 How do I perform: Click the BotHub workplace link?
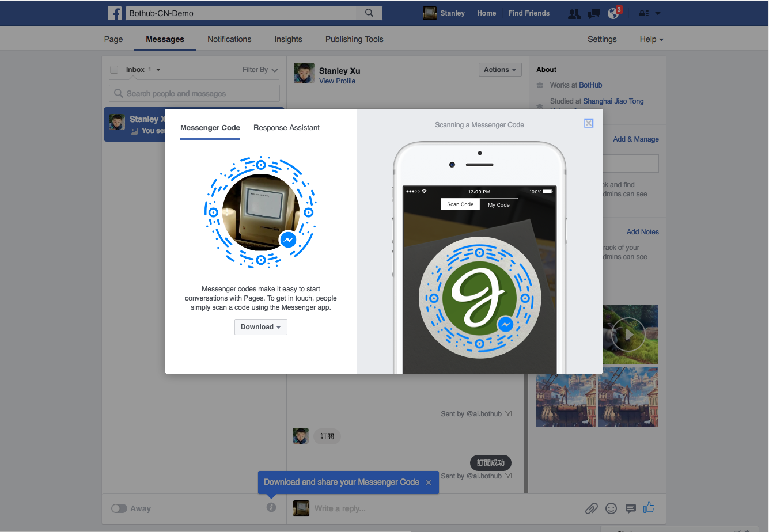tap(590, 85)
